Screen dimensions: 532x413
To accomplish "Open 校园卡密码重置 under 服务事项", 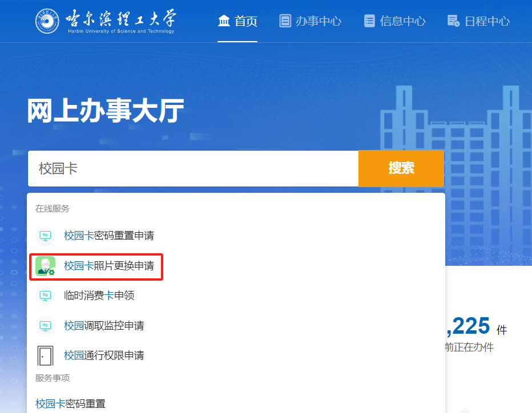I will click(x=71, y=404).
